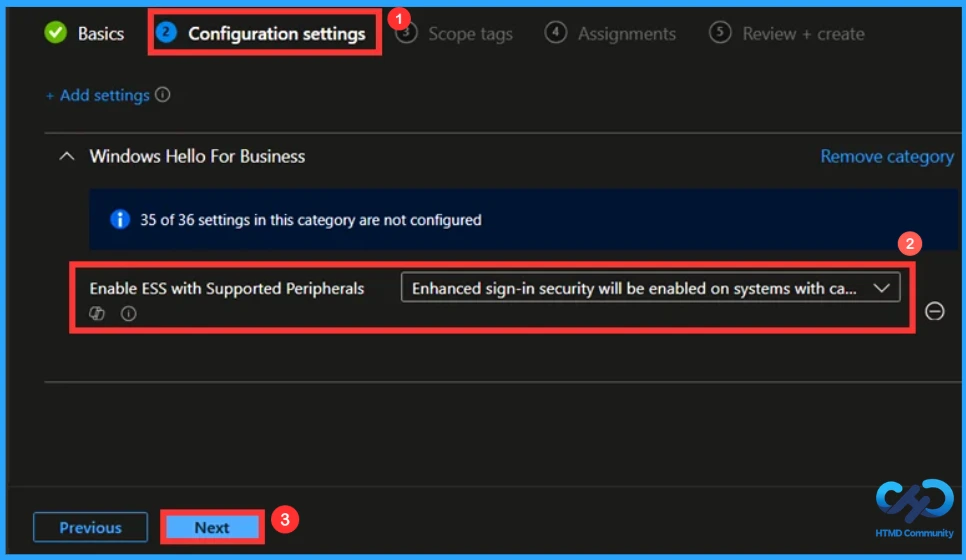Click the 'Enable ESS with Supported Peripherals' label
This screenshot has width=966, height=560.
227,288
